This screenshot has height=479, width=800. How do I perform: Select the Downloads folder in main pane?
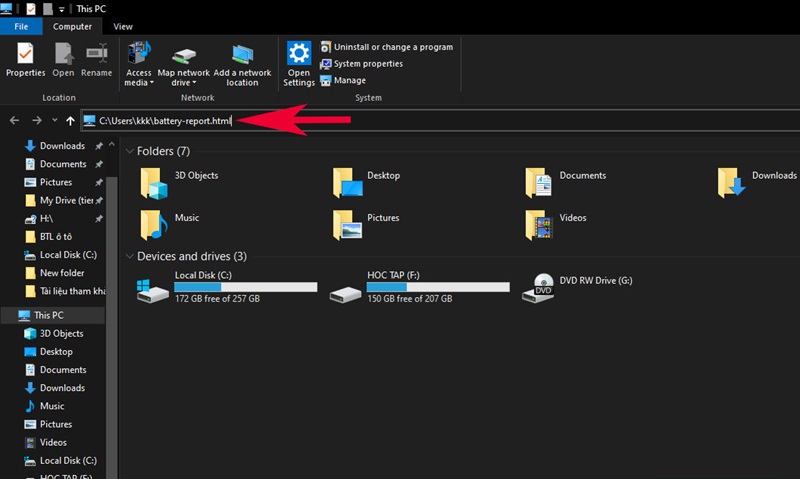click(x=757, y=183)
